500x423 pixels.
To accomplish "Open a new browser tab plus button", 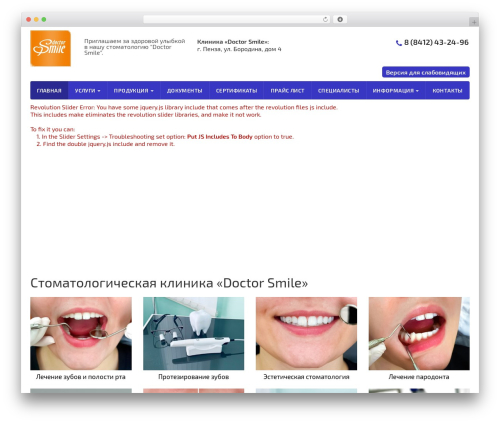I will click(474, 22).
